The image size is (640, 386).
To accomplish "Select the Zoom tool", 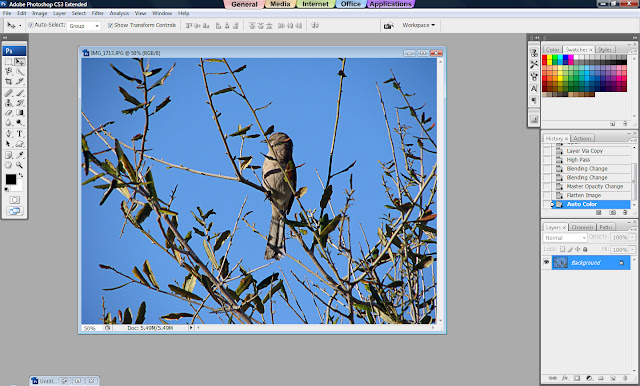I will click(x=20, y=165).
